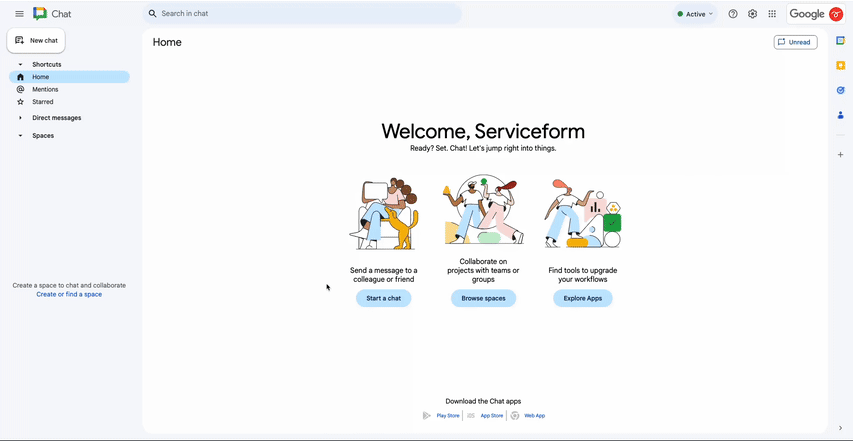Click the Explore Apps button
Screen dimensions: 853x441
(583, 298)
